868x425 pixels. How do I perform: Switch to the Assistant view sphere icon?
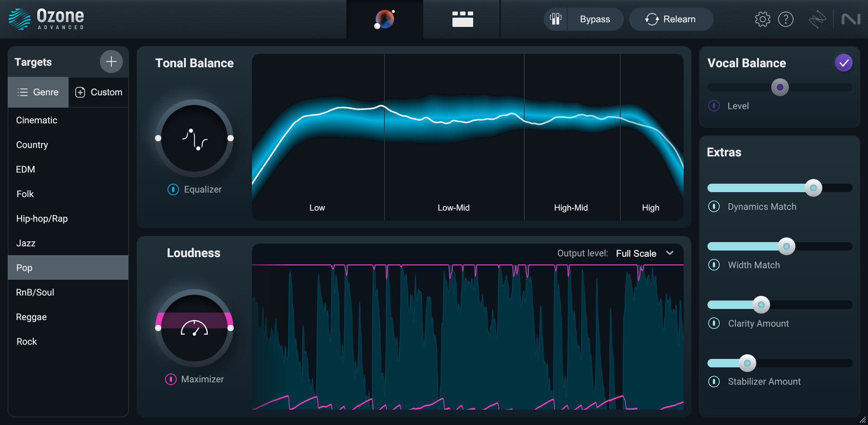click(384, 19)
